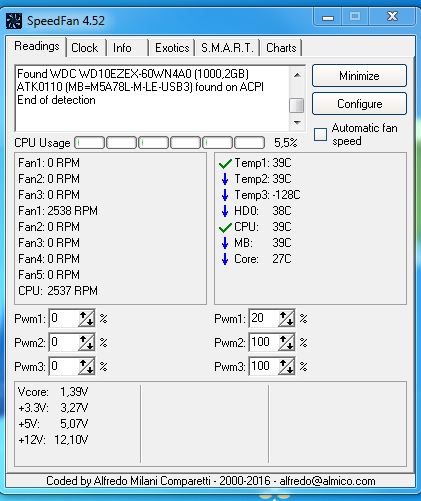
Task: View the Charts tab
Action: [281, 48]
